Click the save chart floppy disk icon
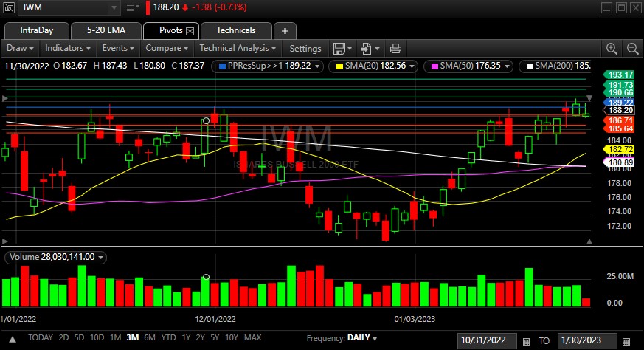 pyautogui.click(x=339, y=49)
